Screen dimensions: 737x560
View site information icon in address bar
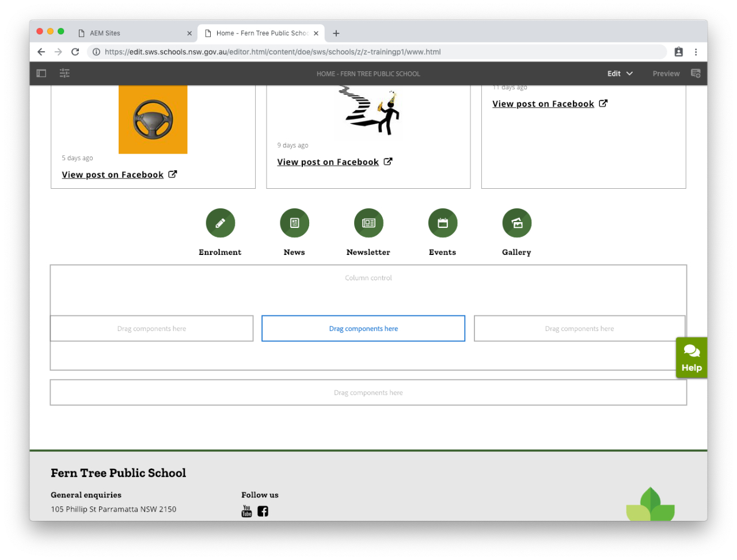point(96,52)
